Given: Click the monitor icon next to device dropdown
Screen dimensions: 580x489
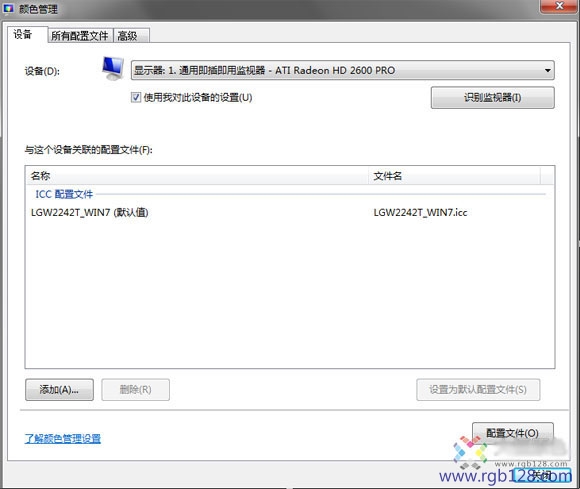Looking at the screenshot, I should 113,69.
